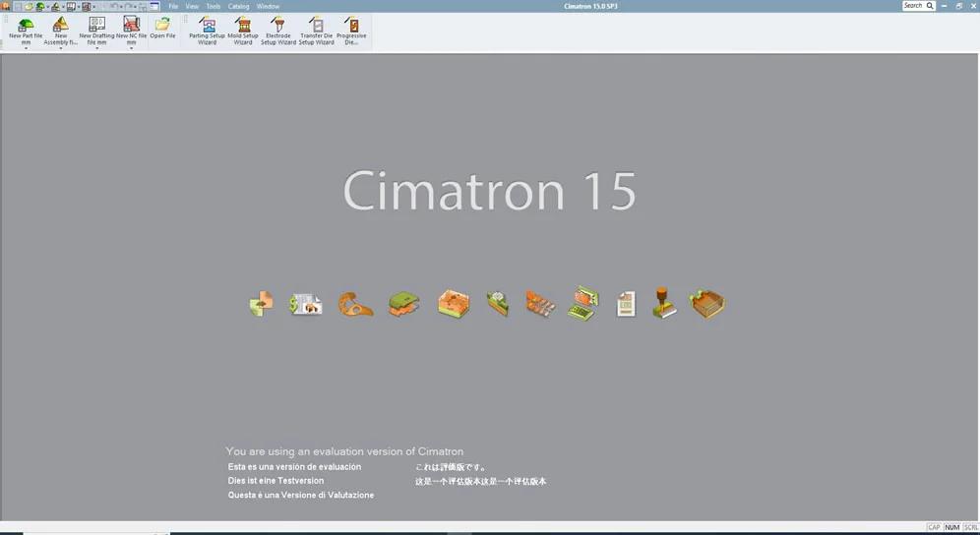Open the File menu
This screenshot has width=980, height=535.
coord(173,6)
